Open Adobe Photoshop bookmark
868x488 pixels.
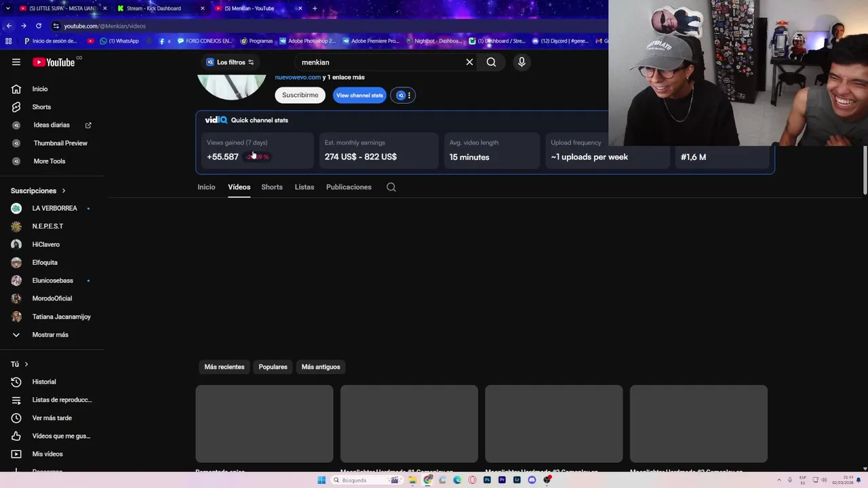click(307, 41)
